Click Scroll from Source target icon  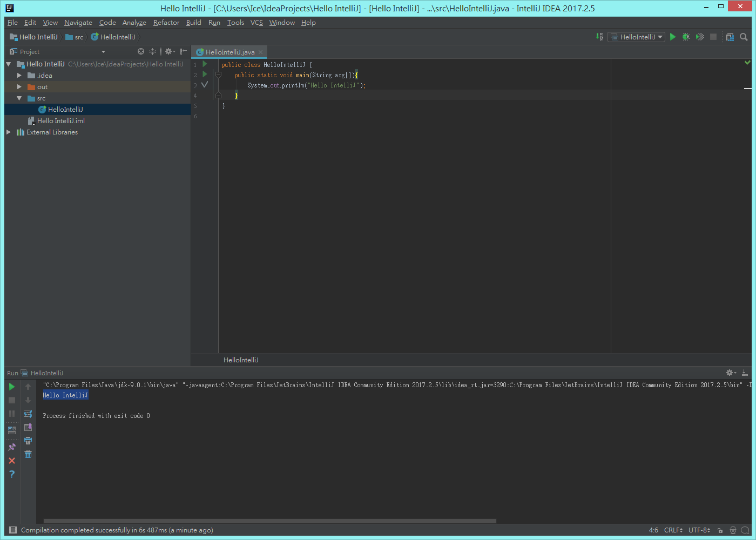tap(141, 51)
